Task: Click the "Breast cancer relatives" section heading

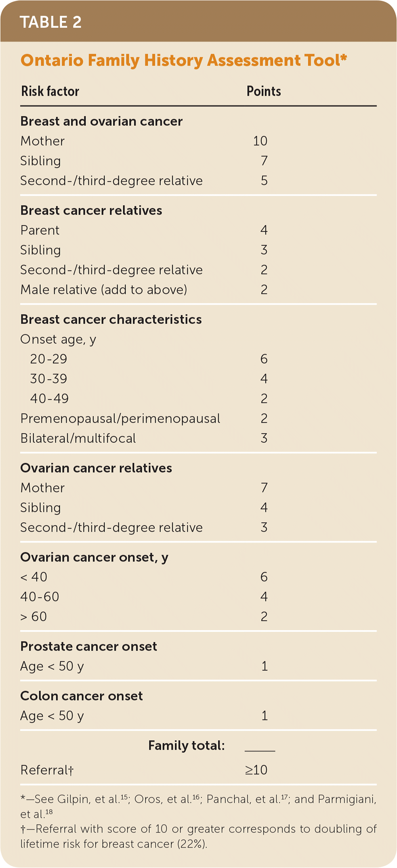Action: click(91, 210)
